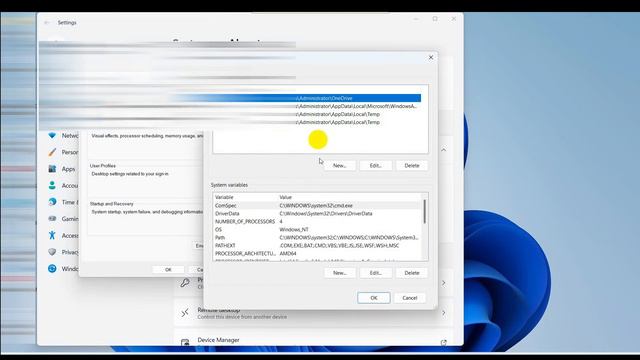Click Delete under System variables
The height and width of the screenshot is (360, 640).
click(411, 273)
